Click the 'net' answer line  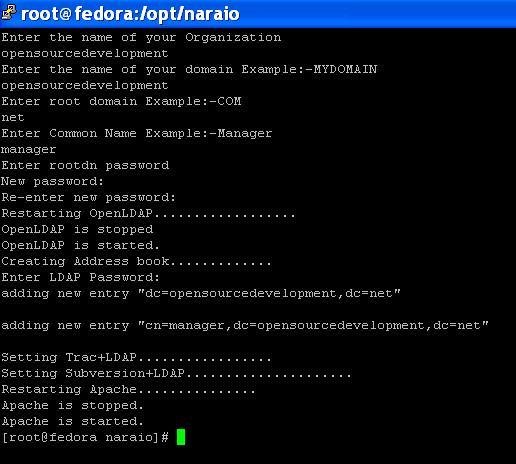[13, 118]
